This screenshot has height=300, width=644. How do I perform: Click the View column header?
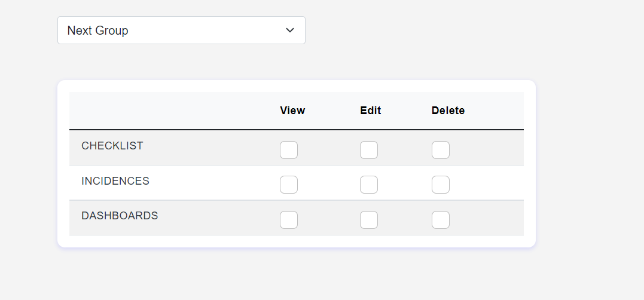292,111
